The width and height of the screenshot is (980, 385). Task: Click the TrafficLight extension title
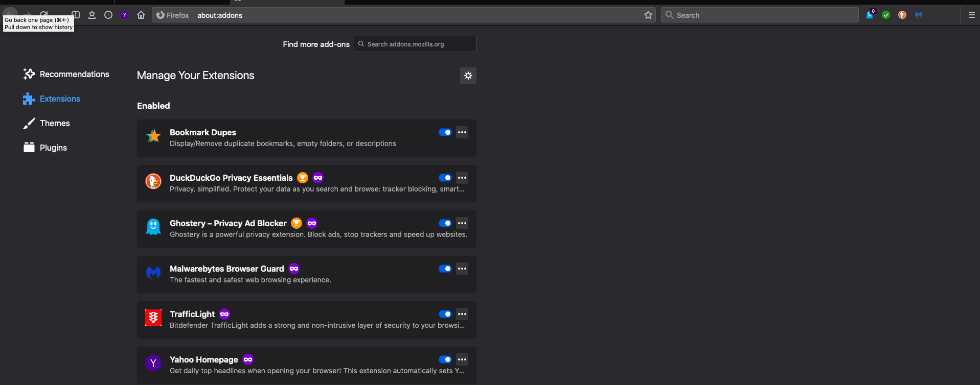(x=192, y=314)
